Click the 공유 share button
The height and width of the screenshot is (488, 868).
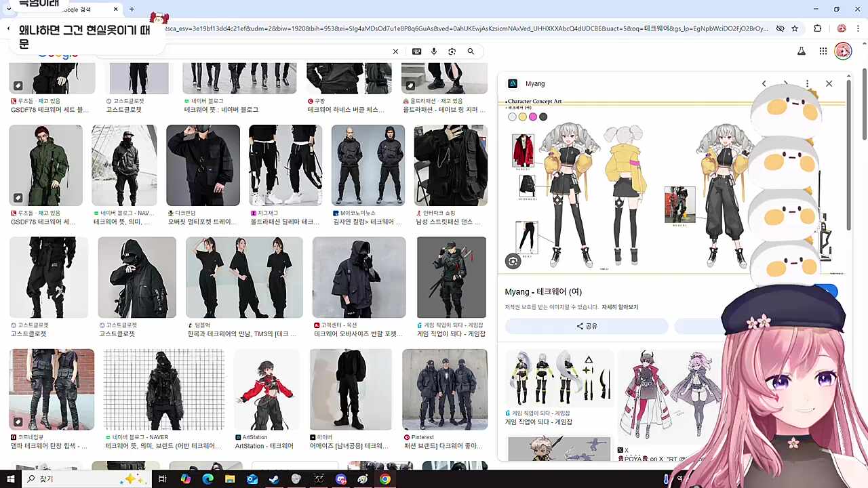pyautogui.click(x=587, y=326)
